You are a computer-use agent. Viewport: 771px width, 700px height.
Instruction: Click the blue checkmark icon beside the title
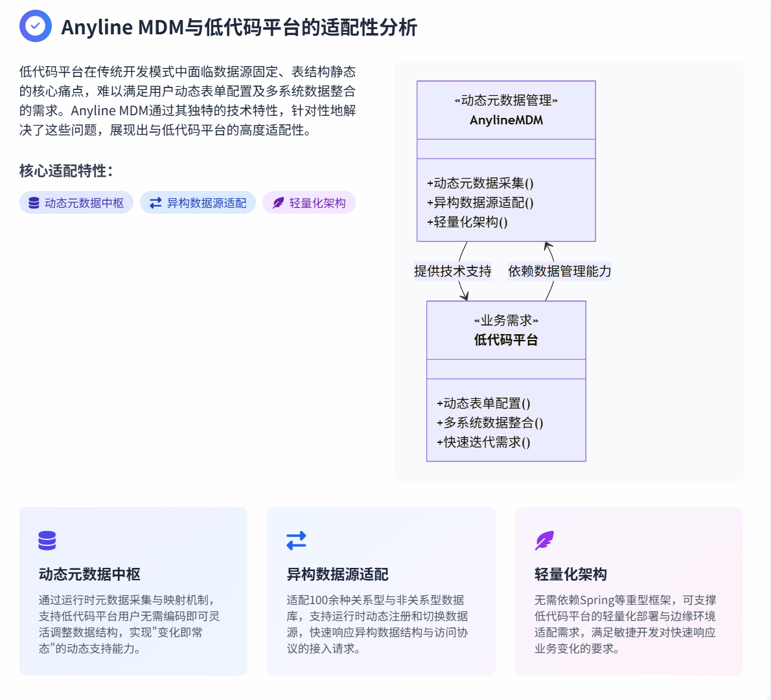coord(36,26)
